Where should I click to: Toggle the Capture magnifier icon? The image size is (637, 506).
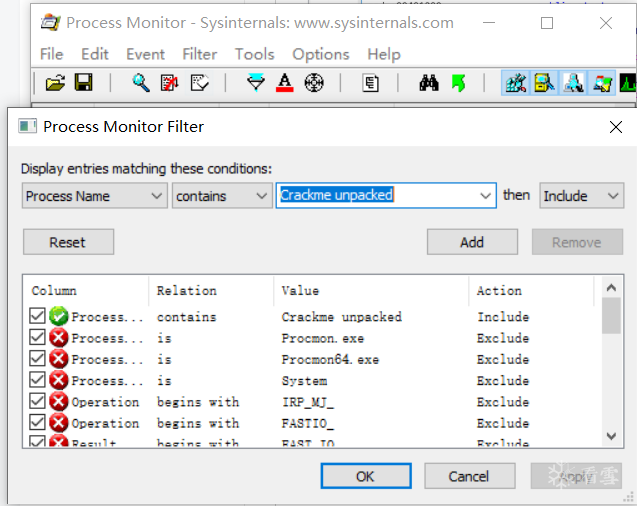pos(141,83)
